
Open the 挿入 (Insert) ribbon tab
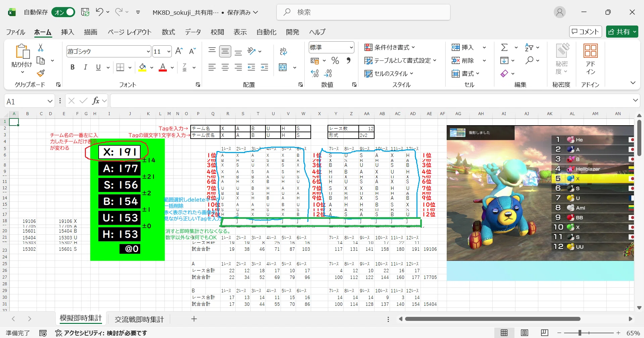click(x=67, y=32)
